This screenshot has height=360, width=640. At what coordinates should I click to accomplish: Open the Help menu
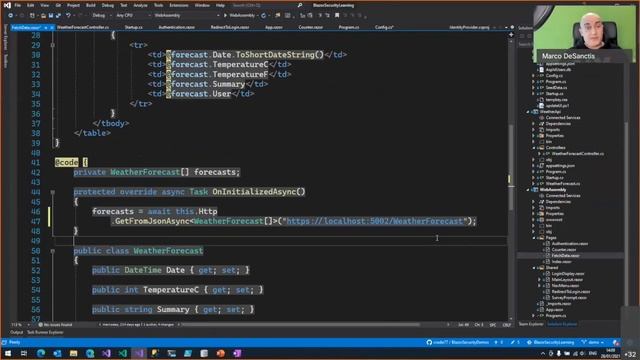220,5
